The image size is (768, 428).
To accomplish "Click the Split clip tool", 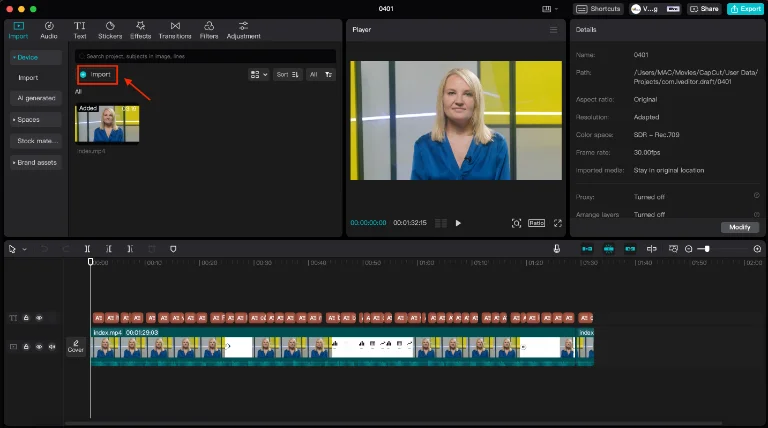I will click(x=87, y=249).
